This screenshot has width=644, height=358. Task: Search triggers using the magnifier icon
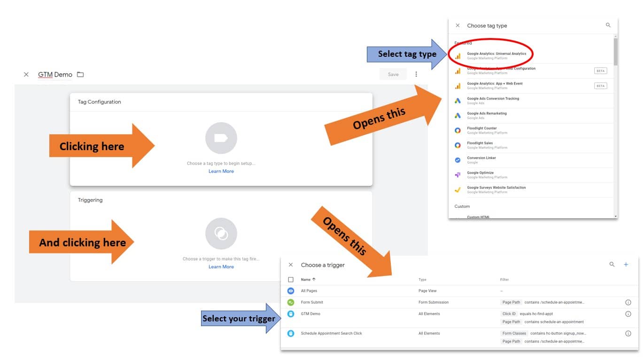(612, 265)
